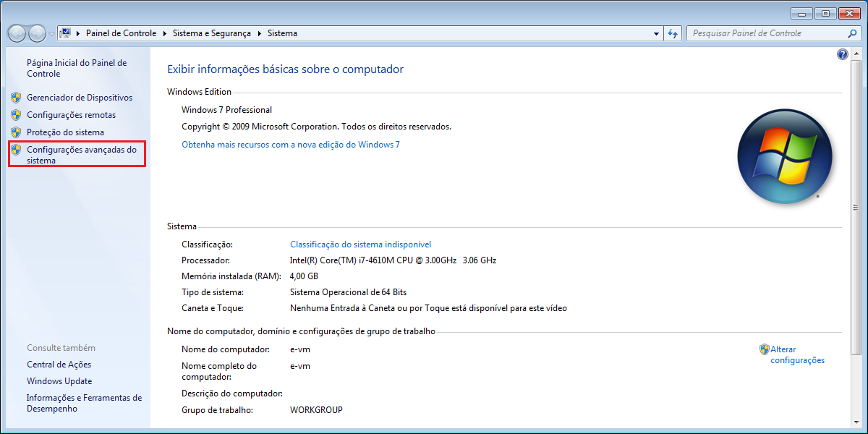This screenshot has height=434, width=868.
Task: Click the search magnifier icon
Action: [x=853, y=33]
